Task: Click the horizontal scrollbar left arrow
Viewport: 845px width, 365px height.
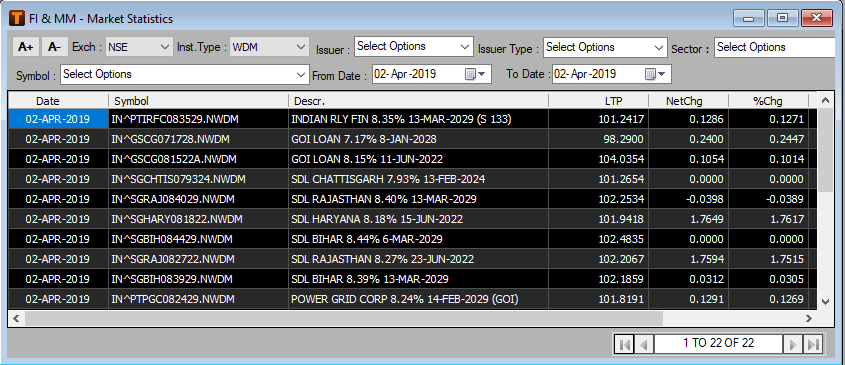Action: (16, 318)
